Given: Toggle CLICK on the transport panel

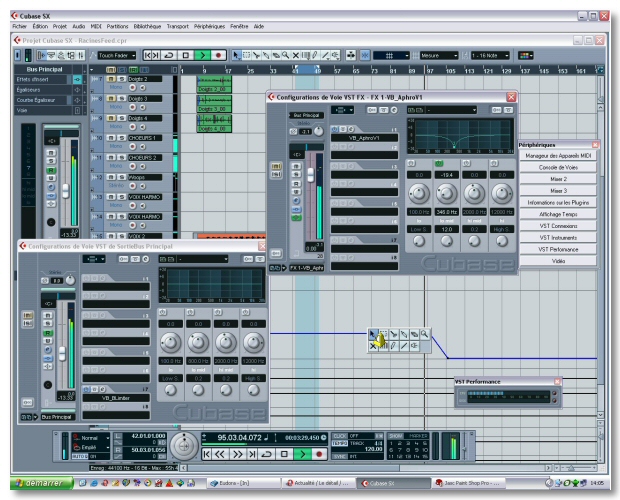Looking at the screenshot, I should [340, 436].
